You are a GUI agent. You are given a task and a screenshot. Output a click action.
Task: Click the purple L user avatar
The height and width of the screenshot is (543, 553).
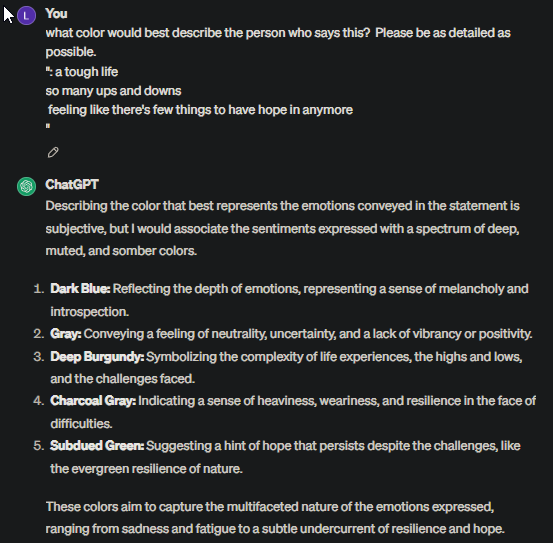pos(26,16)
